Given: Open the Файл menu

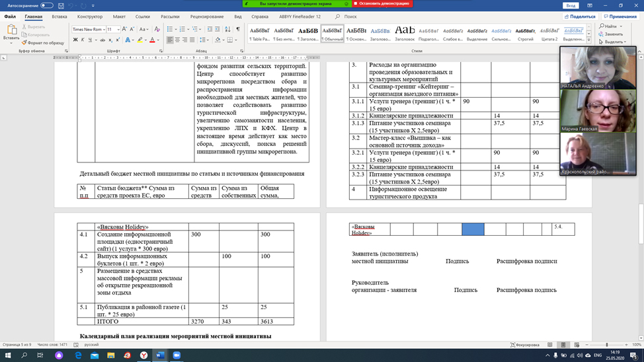Looking at the screenshot, I should point(10,17).
